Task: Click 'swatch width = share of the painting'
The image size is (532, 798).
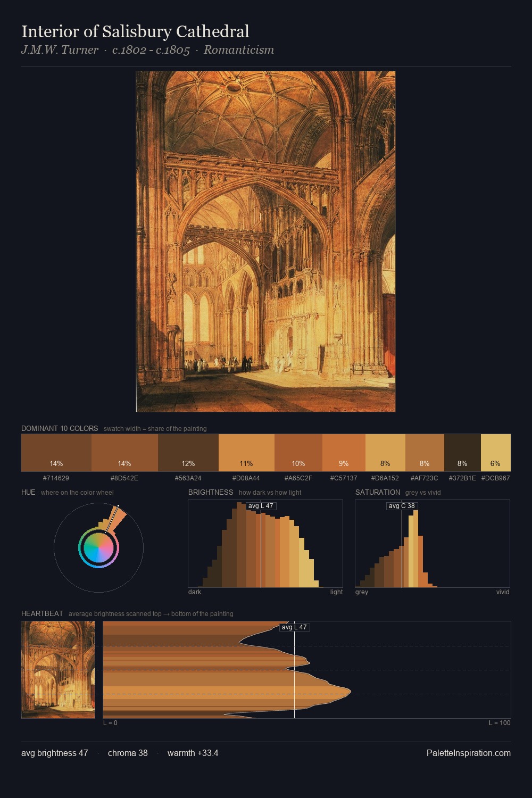Action: point(155,429)
